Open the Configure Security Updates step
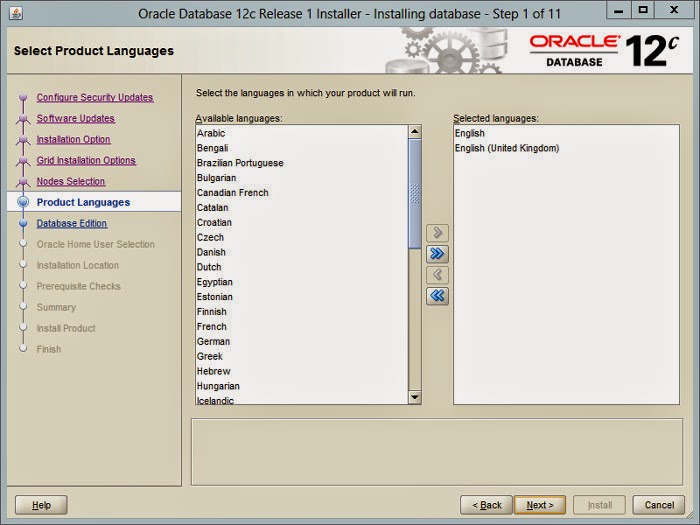The image size is (700, 525). 95,97
